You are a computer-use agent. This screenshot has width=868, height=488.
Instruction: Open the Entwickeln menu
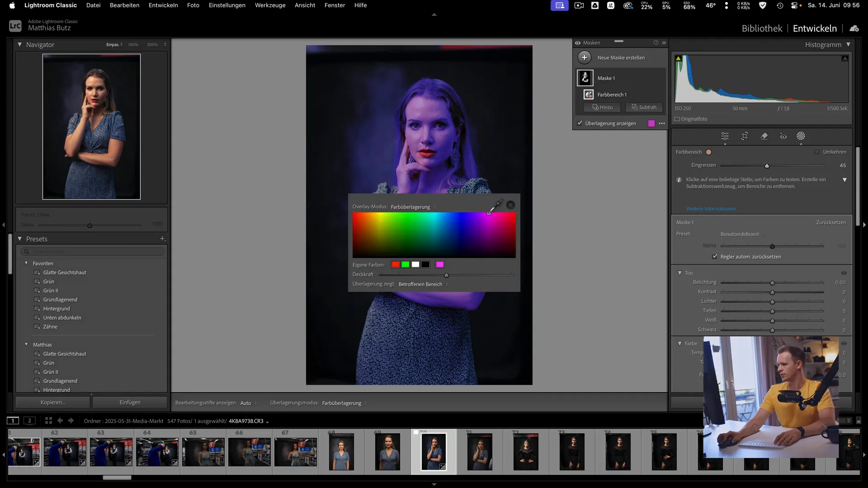click(163, 5)
